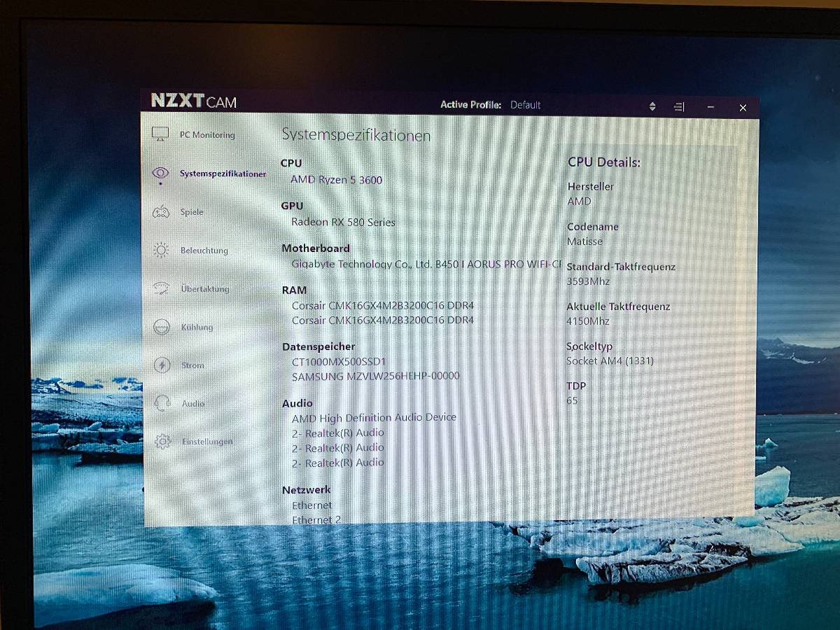Switch to the mini-mode view icon in title bar
This screenshot has width=840, height=630.
click(679, 107)
